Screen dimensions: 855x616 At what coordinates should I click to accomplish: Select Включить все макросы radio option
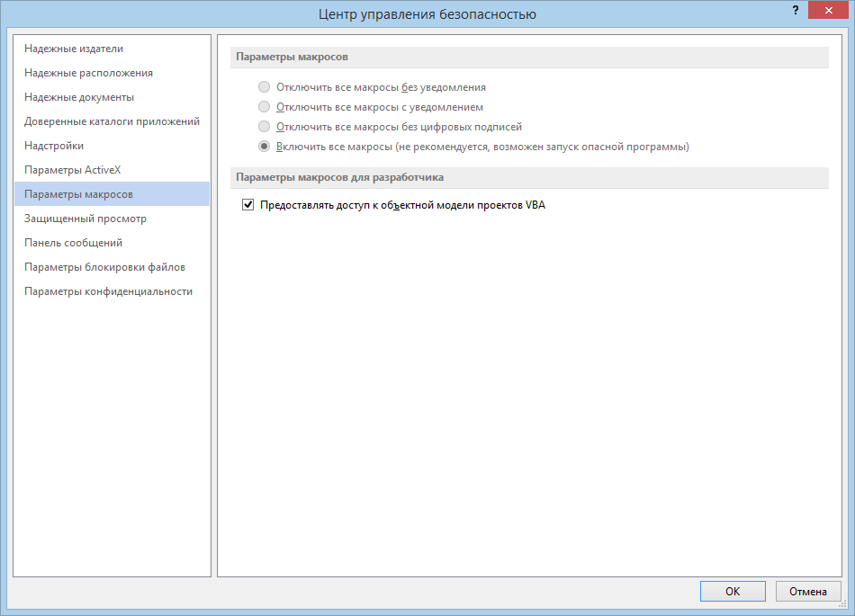pyautogui.click(x=264, y=147)
